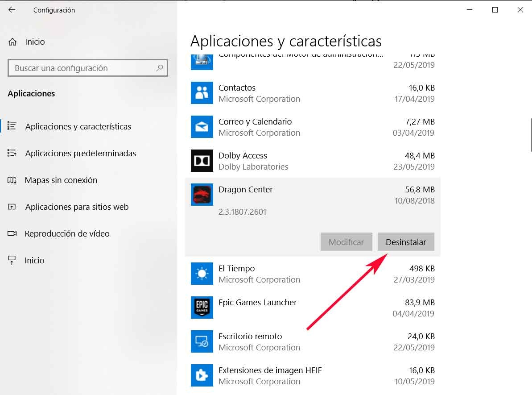Click the Aplicaciones y características list icon
Image resolution: width=532 pixels, height=395 pixels.
click(12, 126)
